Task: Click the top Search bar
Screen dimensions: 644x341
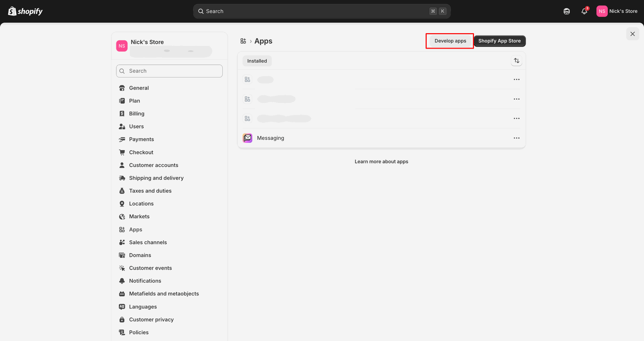Action: click(x=322, y=11)
